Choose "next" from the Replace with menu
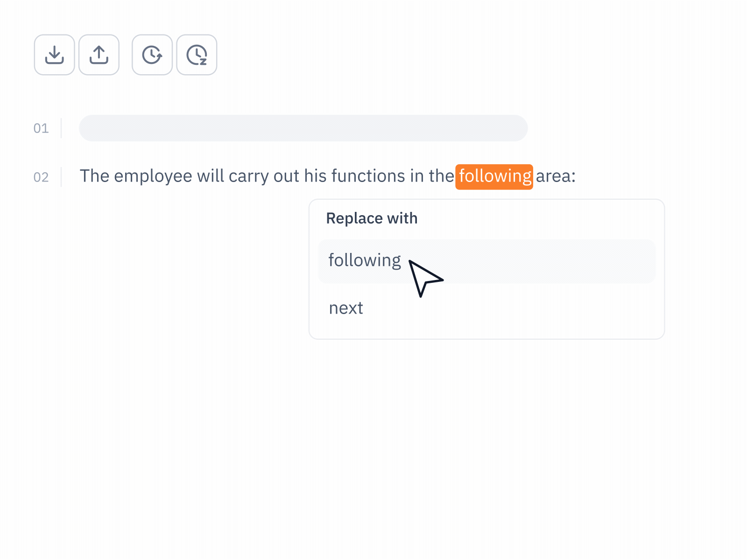This screenshot has width=747, height=560. click(x=346, y=308)
